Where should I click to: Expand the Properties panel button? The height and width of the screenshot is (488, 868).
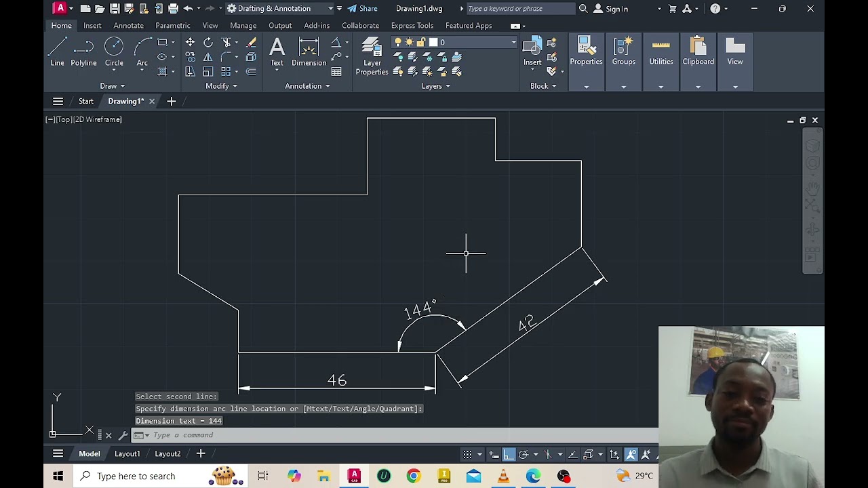point(586,62)
